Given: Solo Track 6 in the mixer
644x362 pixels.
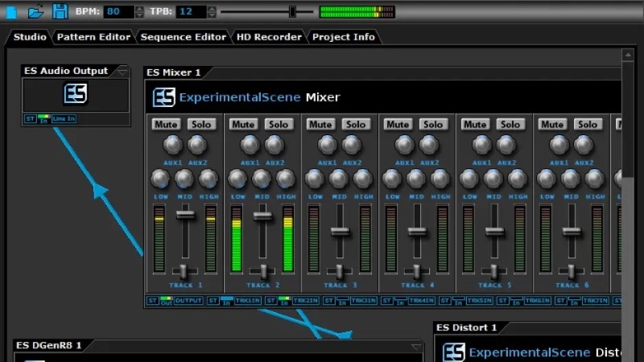Looking at the screenshot, I should click(x=588, y=125).
